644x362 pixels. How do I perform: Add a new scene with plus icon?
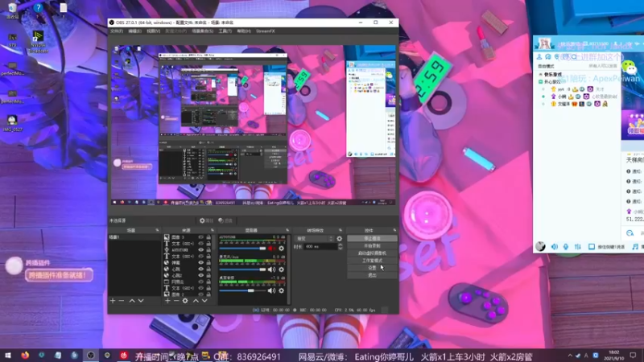pyautogui.click(x=113, y=301)
